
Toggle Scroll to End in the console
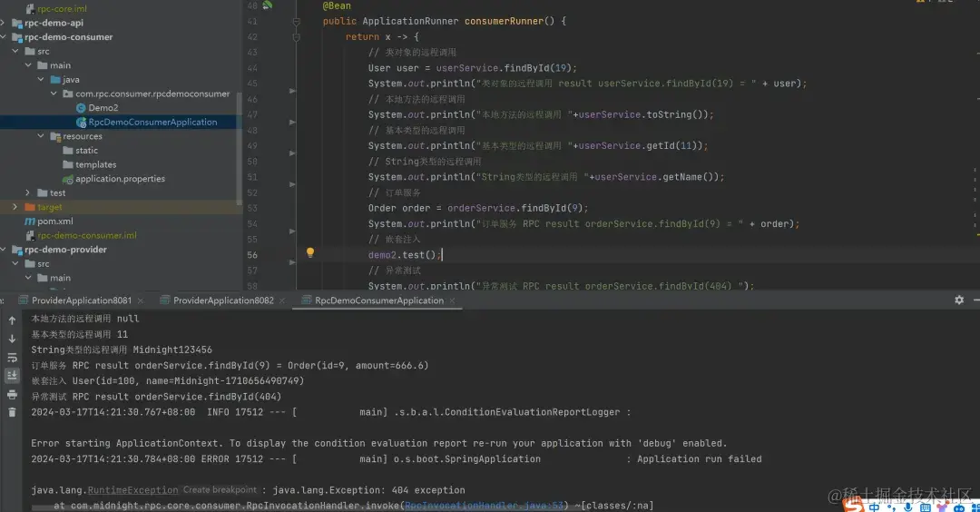tap(12, 375)
